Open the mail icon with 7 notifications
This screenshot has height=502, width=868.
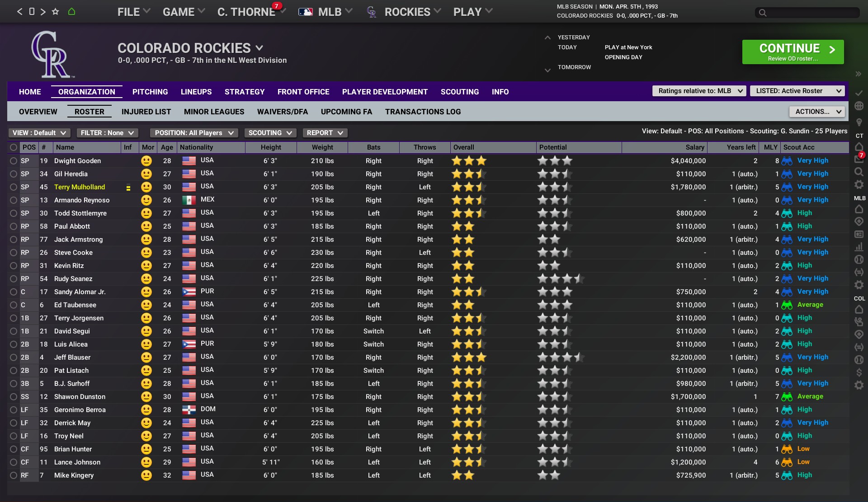click(859, 158)
